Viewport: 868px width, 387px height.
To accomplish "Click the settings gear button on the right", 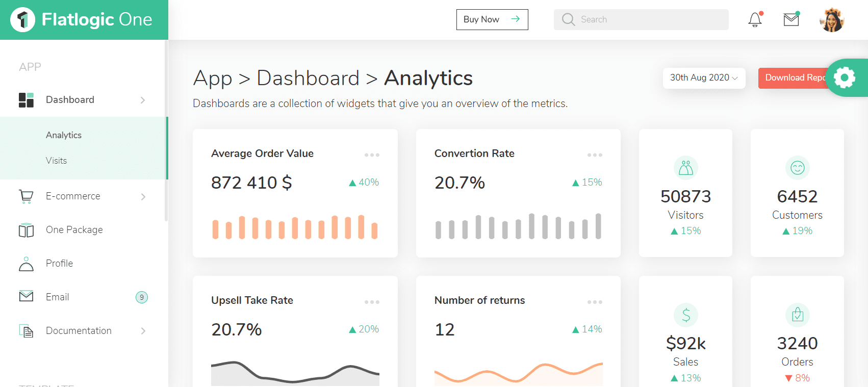I will pyautogui.click(x=845, y=78).
